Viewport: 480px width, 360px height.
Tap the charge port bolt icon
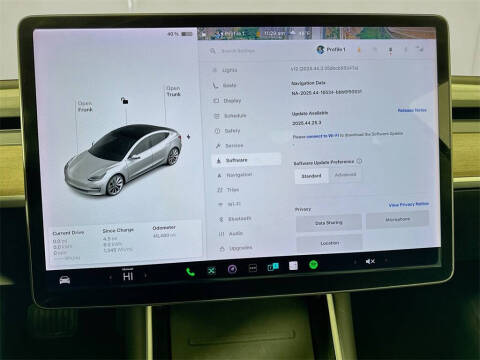point(188,137)
